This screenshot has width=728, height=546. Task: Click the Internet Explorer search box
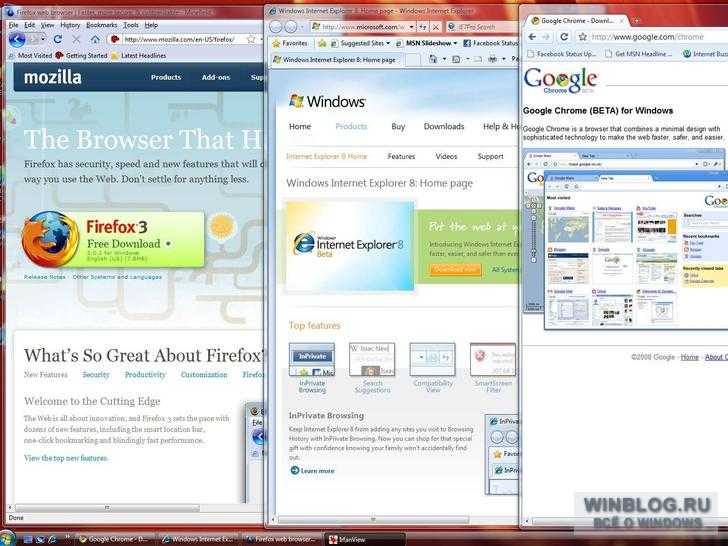(x=483, y=27)
